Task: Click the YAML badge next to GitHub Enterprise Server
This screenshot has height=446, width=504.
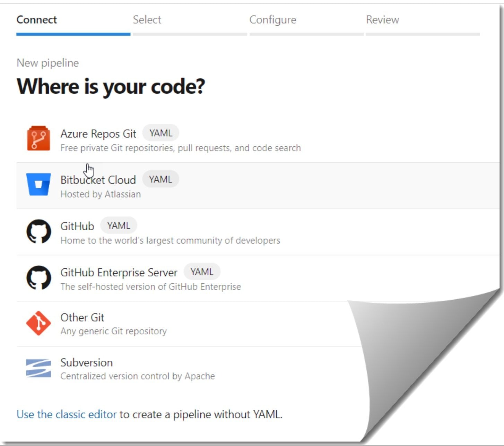Action: 202,272
